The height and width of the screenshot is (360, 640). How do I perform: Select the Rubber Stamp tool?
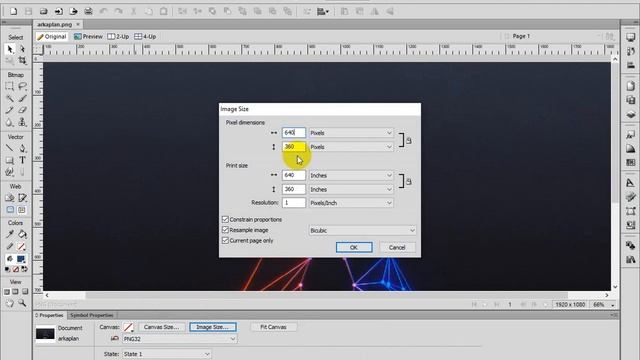(x=22, y=122)
